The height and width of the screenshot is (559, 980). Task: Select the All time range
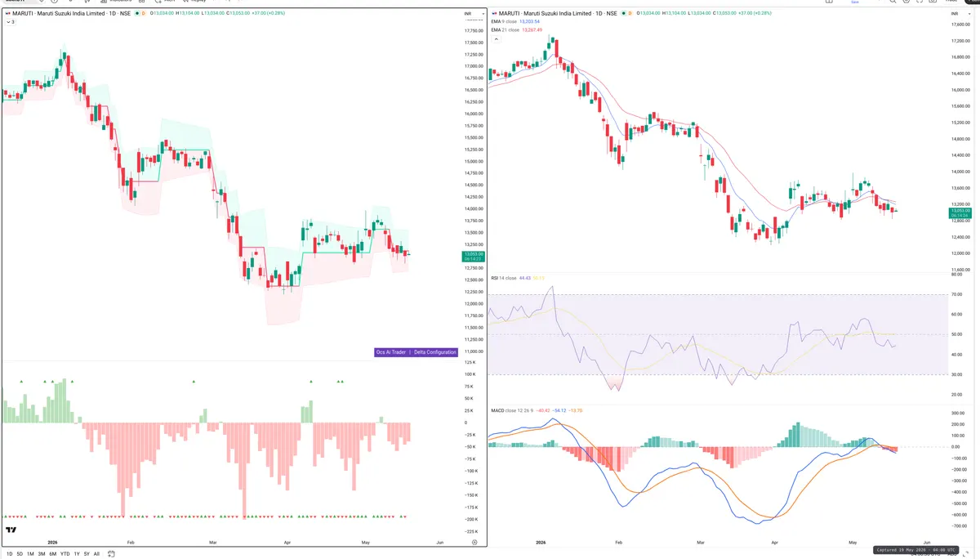96,554
